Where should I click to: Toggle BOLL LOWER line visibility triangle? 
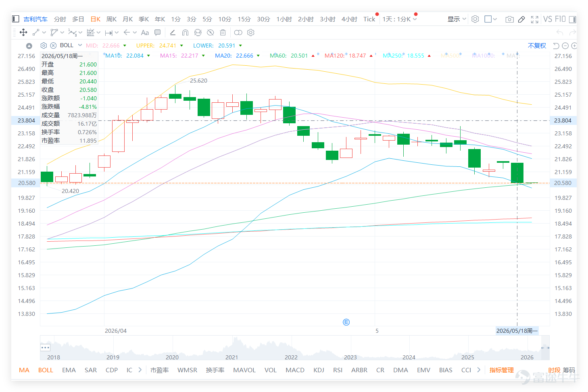point(240,46)
